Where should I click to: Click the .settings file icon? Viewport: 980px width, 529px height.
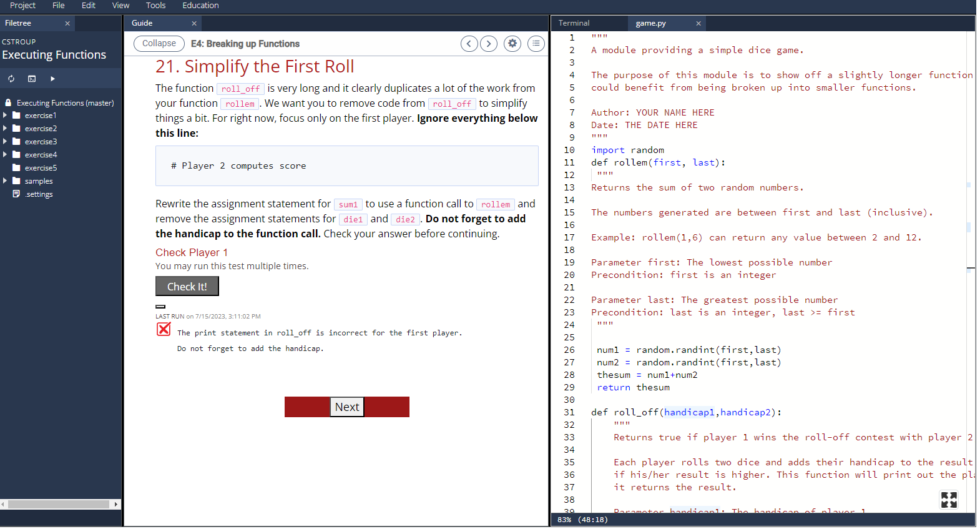click(x=16, y=194)
